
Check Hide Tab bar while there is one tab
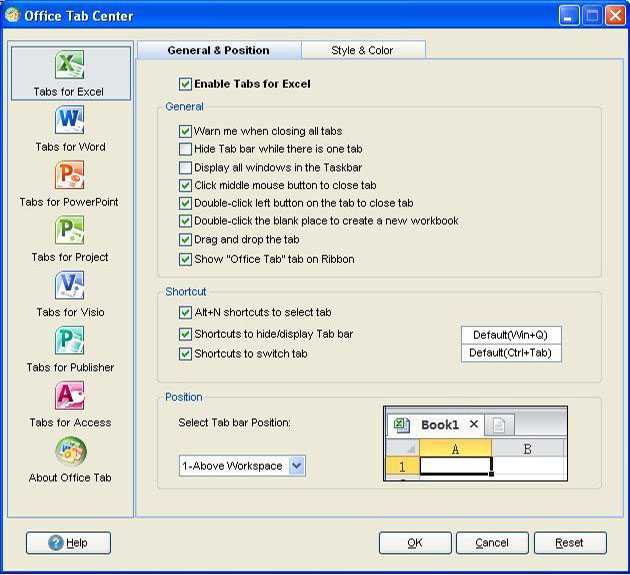coord(185,149)
